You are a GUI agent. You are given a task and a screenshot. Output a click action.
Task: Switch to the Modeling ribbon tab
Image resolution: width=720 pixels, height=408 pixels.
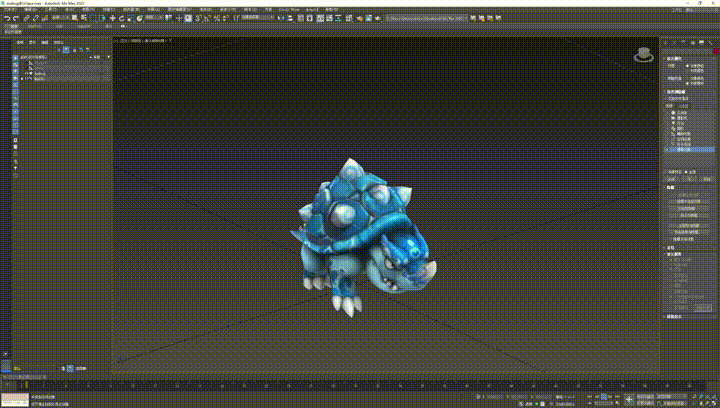coord(13,27)
